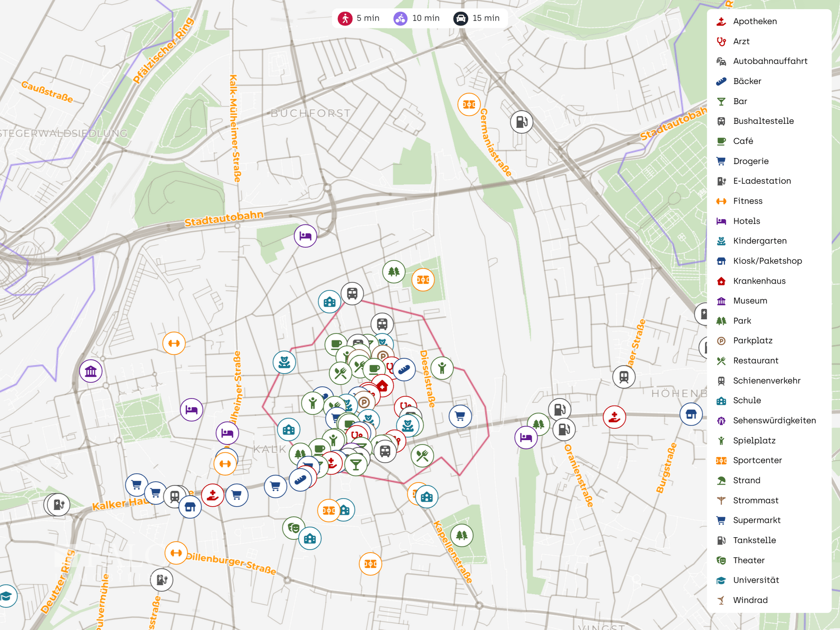The width and height of the screenshot is (840, 630).
Task: Click Sehenswürdigkeiten legend item
Action: pyautogui.click(x=774, y=420)
